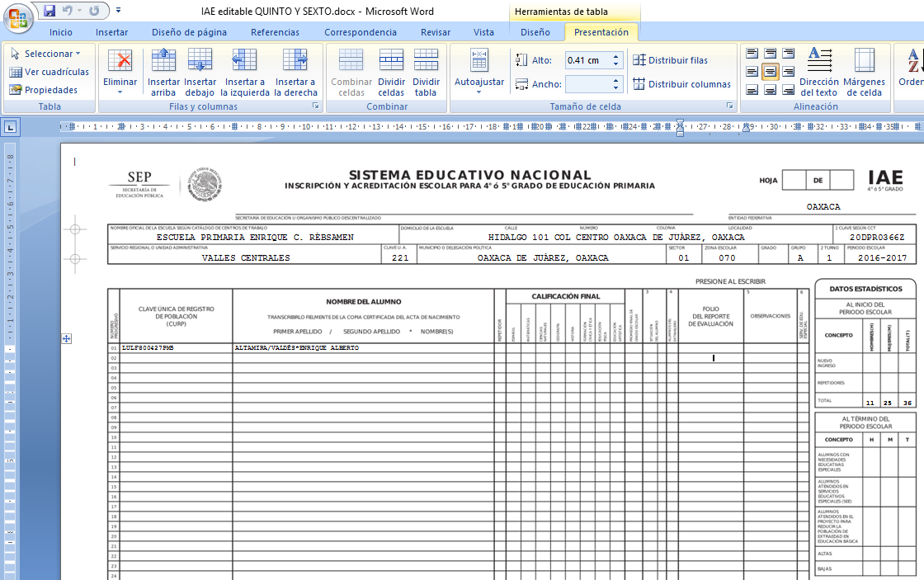Screen dimensions: 924x580
Task: Align cell text top left
Action: tap(752, 53)
